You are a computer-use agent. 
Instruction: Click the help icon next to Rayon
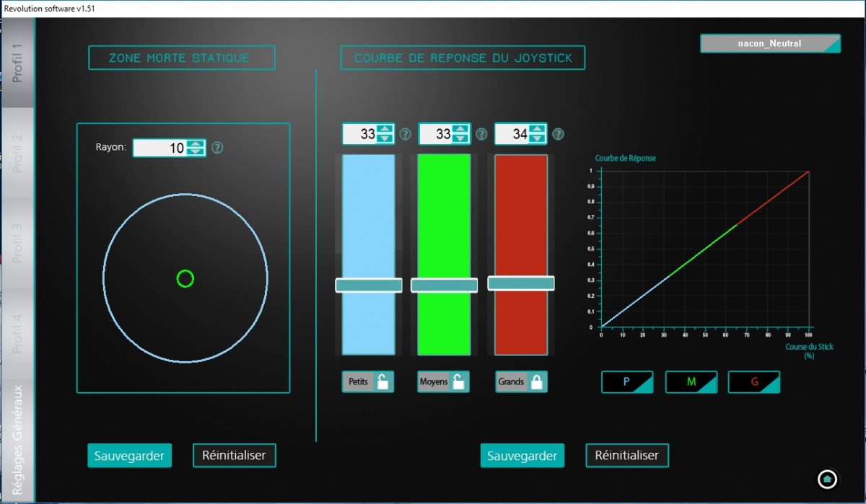(x=217, y=148)
